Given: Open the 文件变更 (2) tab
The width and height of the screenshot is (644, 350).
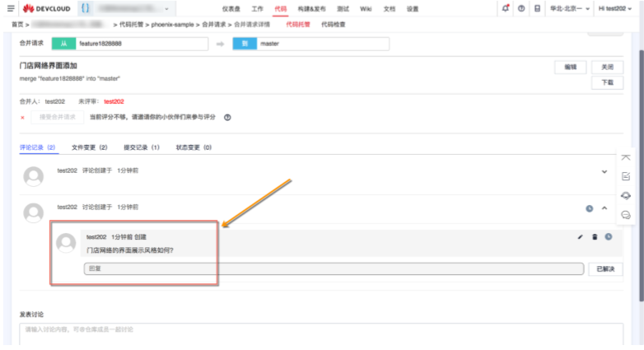Looking at the screenshot, I should point(90,147).
